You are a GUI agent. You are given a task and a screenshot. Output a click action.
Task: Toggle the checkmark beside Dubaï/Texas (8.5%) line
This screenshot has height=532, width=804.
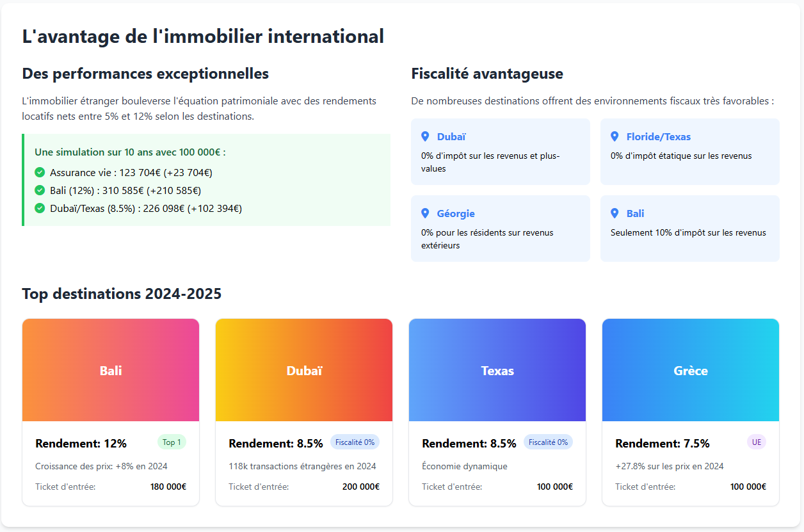[39, 208]
